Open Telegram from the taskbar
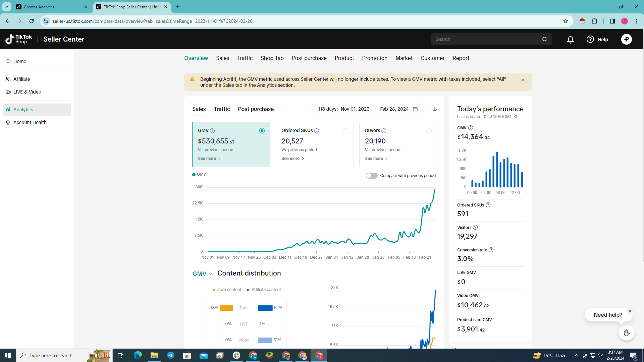 point(170,355)
